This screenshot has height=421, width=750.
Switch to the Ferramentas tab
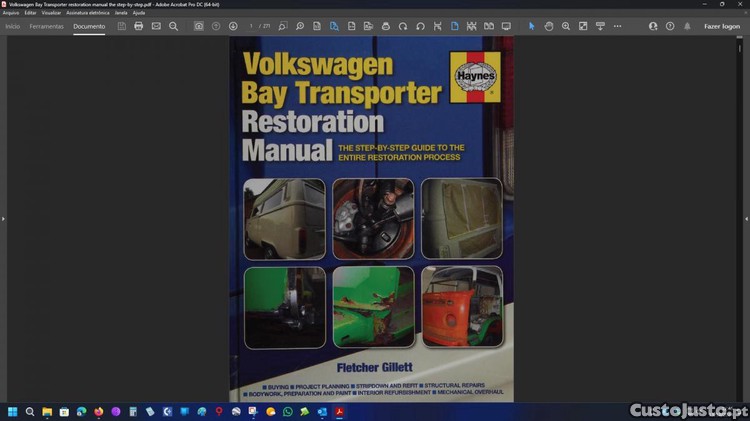pos(46,26)
